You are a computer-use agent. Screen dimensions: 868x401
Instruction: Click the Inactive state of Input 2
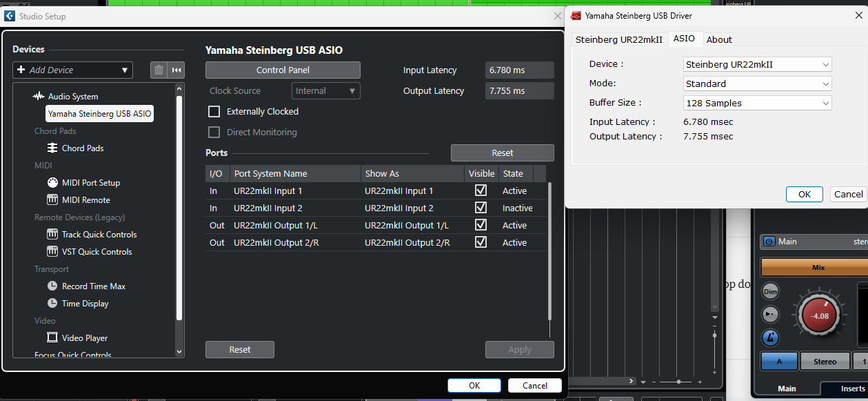tap(518, 208)
